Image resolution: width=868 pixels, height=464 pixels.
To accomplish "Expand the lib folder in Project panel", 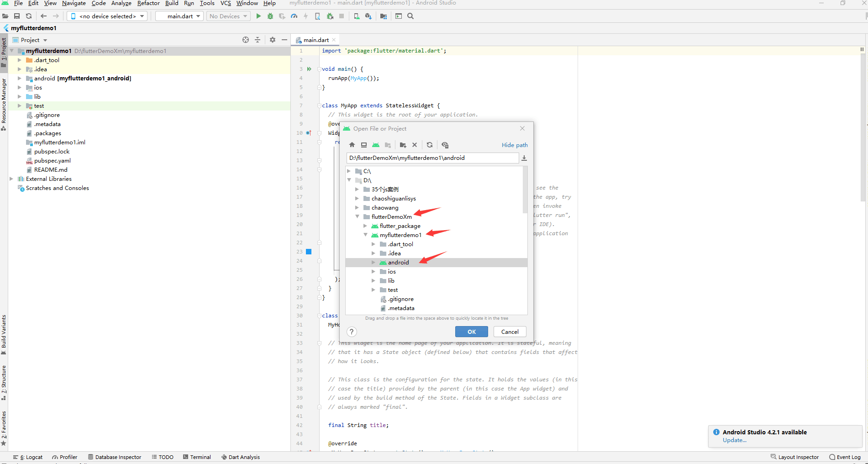I will click(20, 96).
